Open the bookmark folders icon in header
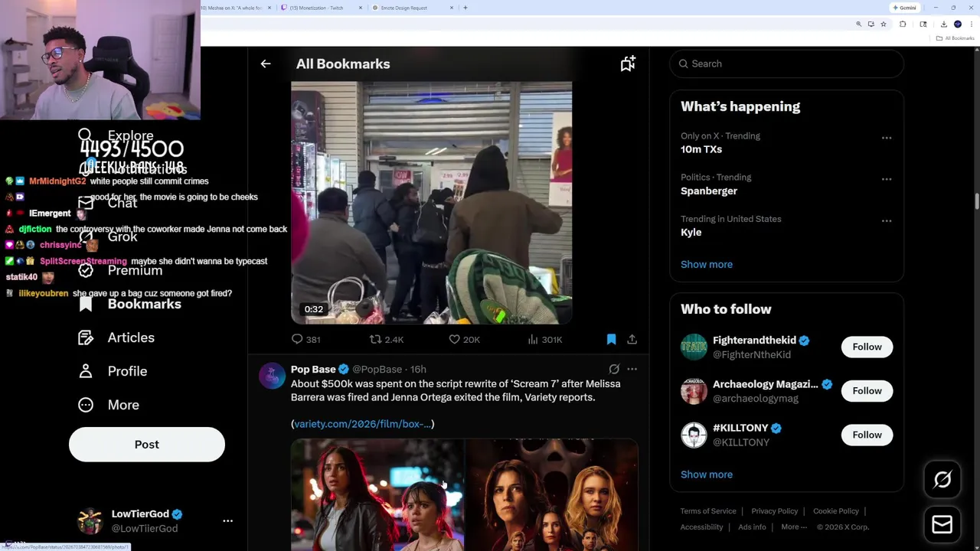This screenshot has height=551, width=980. click(628, 64)
